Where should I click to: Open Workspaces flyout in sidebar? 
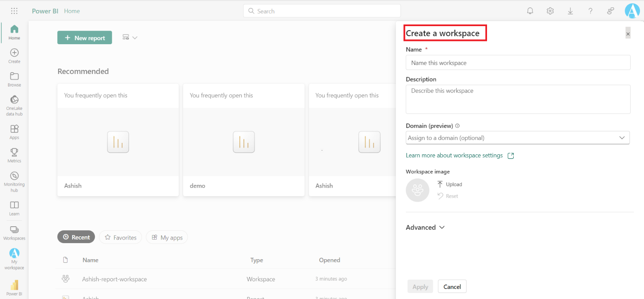click(14, 233)
